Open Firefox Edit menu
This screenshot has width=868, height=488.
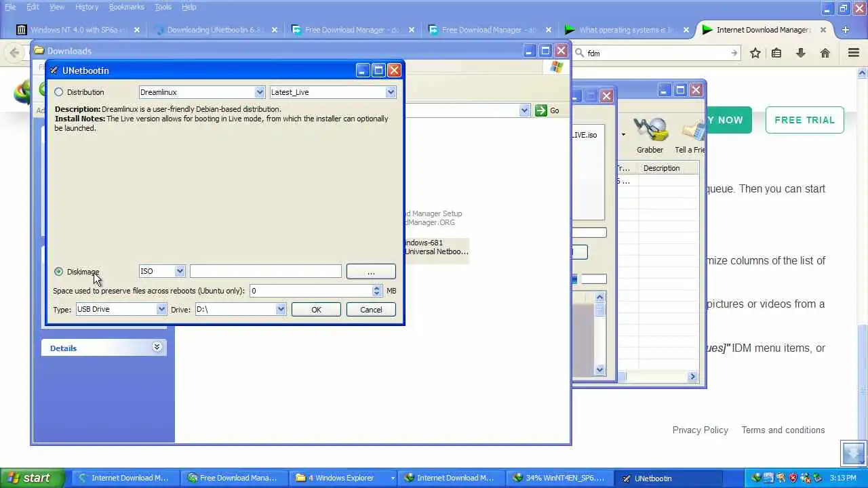[x=33, y=7]
